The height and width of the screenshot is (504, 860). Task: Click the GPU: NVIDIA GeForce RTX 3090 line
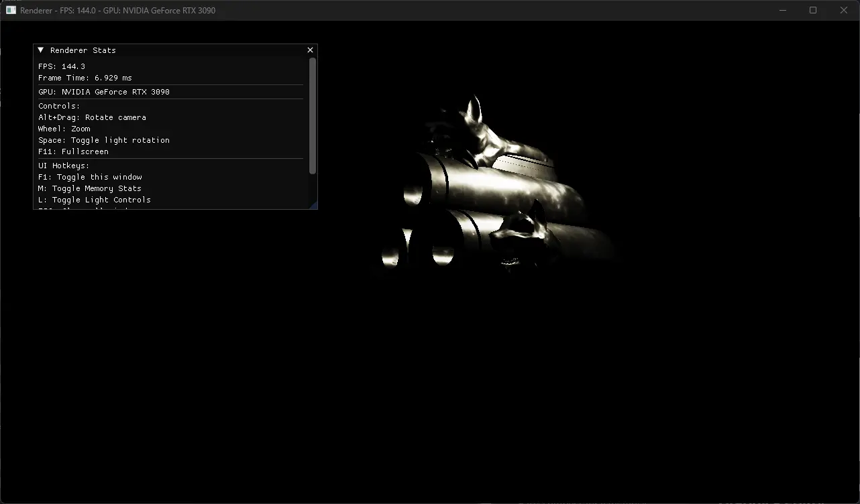coord(104,92)
